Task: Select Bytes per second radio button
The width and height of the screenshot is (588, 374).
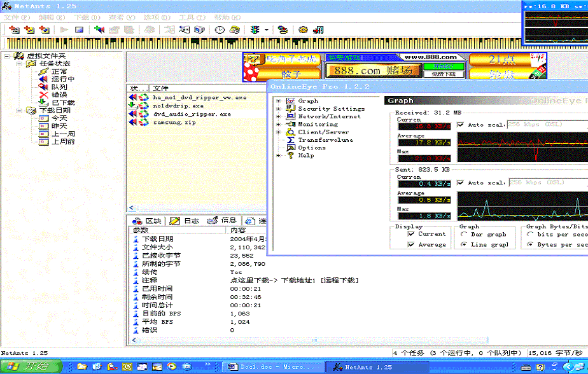Action: pyautogui.click(x=530, y=244)
